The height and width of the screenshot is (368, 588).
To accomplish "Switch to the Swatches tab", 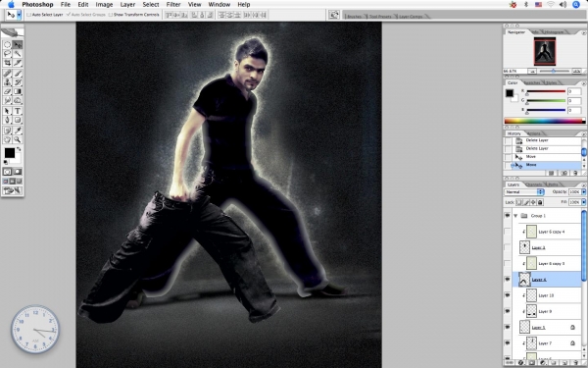I will pyautogui.click(x=532, y=82).
